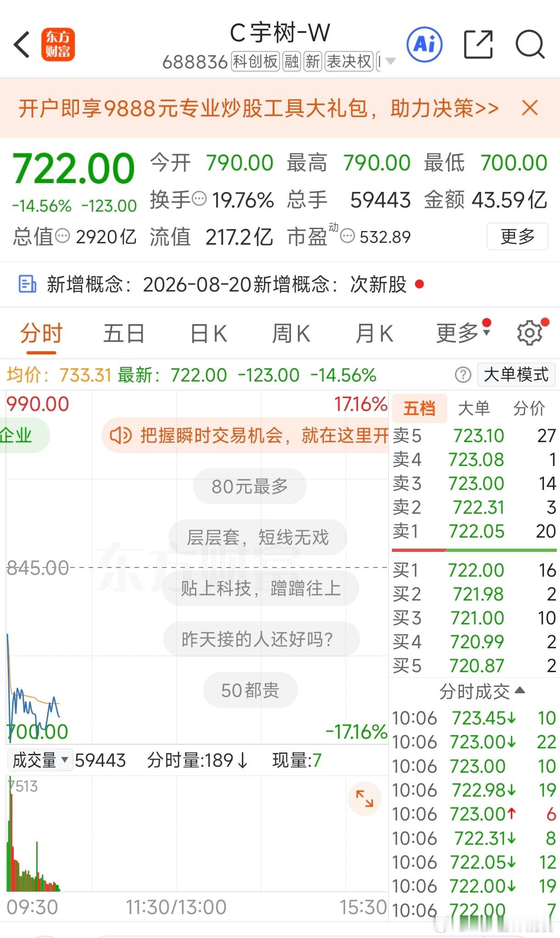Image resolution: width=560 pixels, height=938 pixels.
Task: Open search with magnifier icon
Action: (530, 45)
